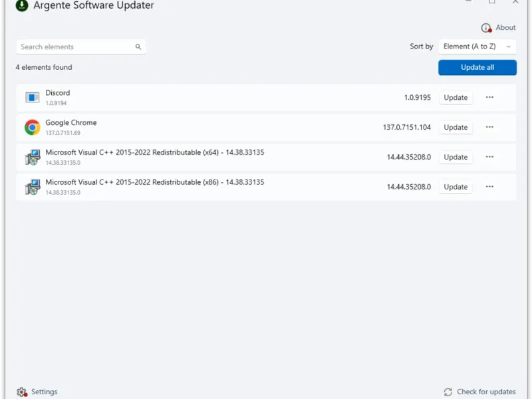Viewport: 532px width, 399px height.
Task: Click the Google Chrome logo icon
Action: click(32, 127)
